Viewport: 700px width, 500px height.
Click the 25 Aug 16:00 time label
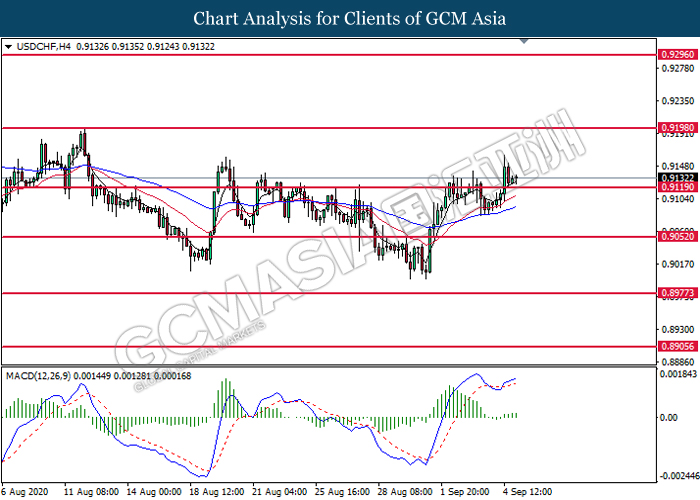coord(343,492)
